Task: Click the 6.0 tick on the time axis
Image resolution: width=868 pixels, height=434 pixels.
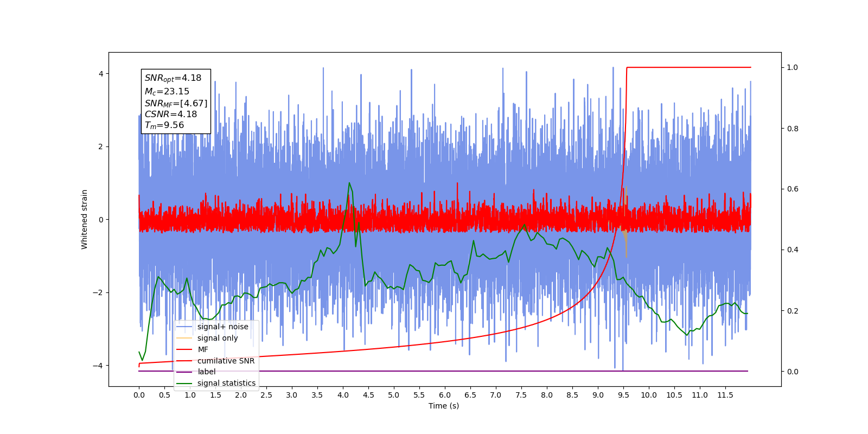Action: 445,395
